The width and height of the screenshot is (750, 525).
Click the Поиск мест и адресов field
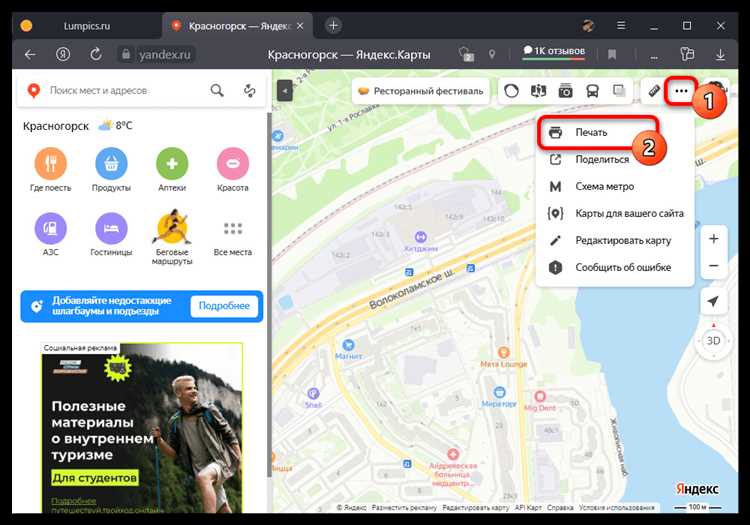(x=120, y=91)
